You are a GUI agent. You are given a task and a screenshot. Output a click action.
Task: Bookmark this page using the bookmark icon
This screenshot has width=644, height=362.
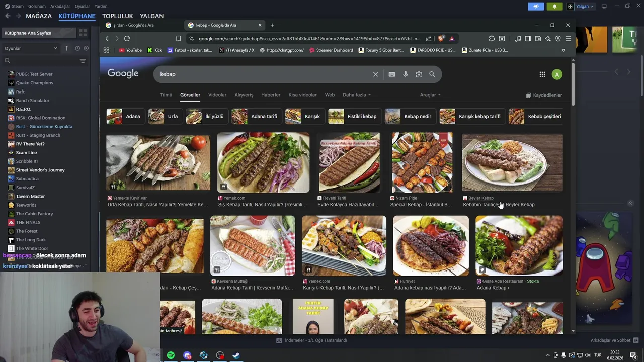coord(178,38)
